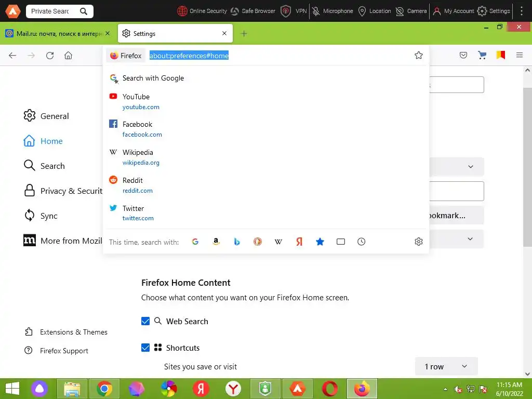
Task: Search history with the clock icon
Action: click(x=362, y=242)
